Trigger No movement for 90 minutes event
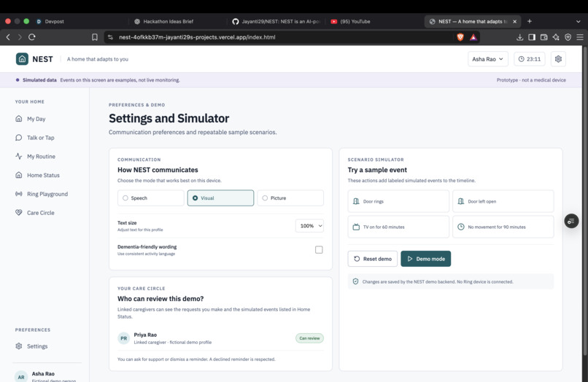Image resolution: width=588 pixels, height=382 pixels. point(503,227)
